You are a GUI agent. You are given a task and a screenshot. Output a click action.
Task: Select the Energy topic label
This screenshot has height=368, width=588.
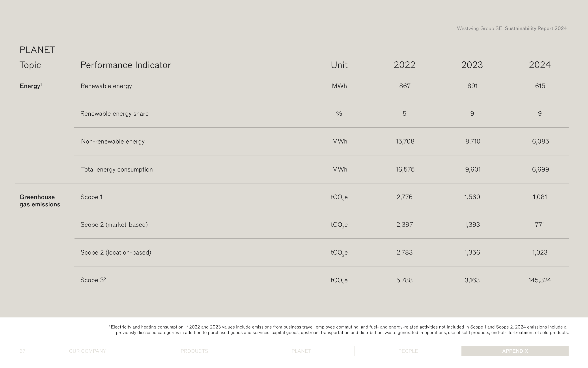[31, 86]
